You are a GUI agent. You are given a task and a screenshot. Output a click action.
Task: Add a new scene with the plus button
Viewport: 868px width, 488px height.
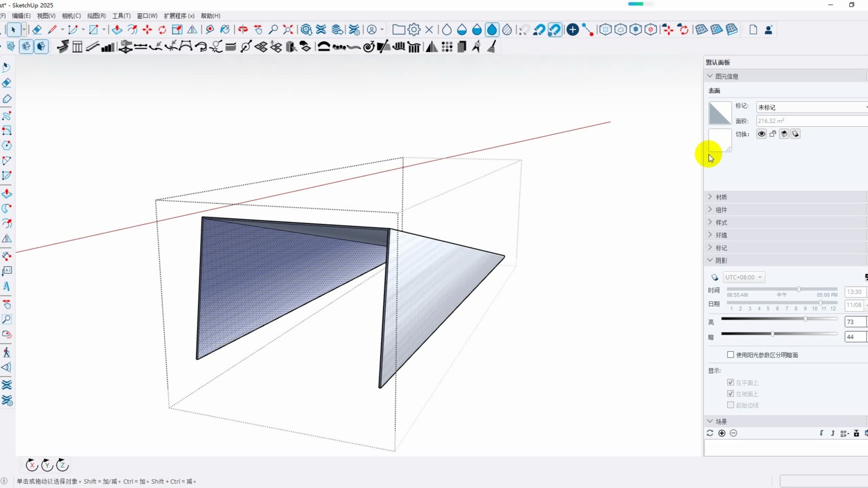pos(721,433)
